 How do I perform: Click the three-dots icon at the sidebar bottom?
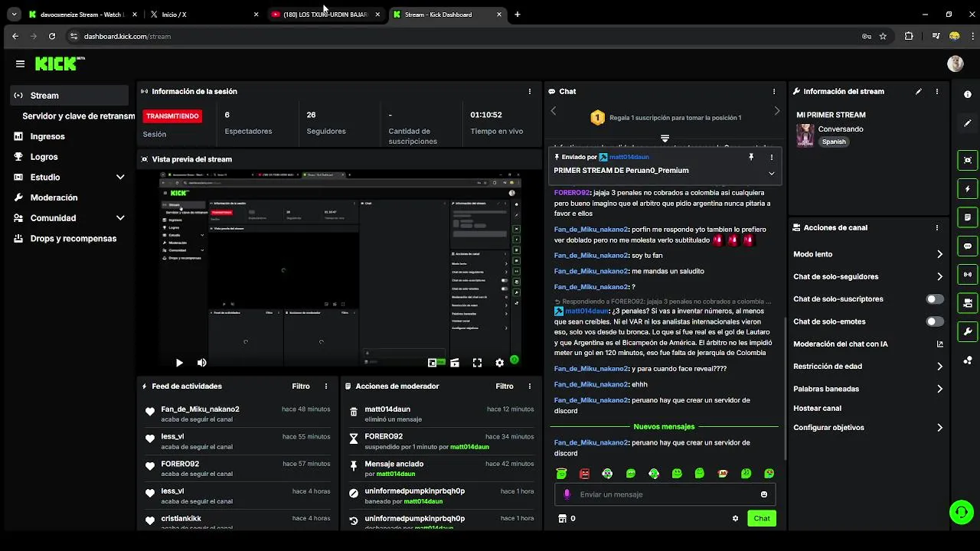click(968, 360)
